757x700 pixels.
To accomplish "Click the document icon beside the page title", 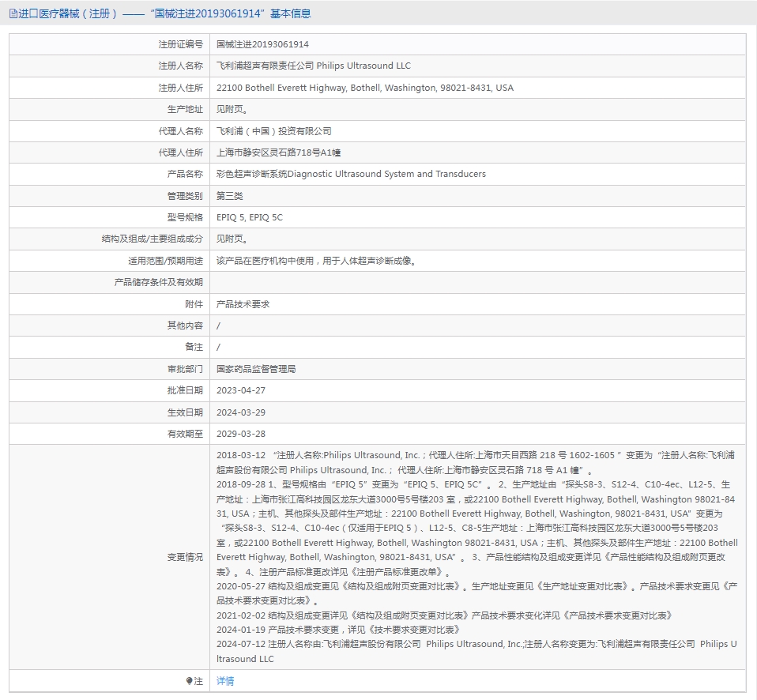I will pyautogui.click(x=13, y=13).
